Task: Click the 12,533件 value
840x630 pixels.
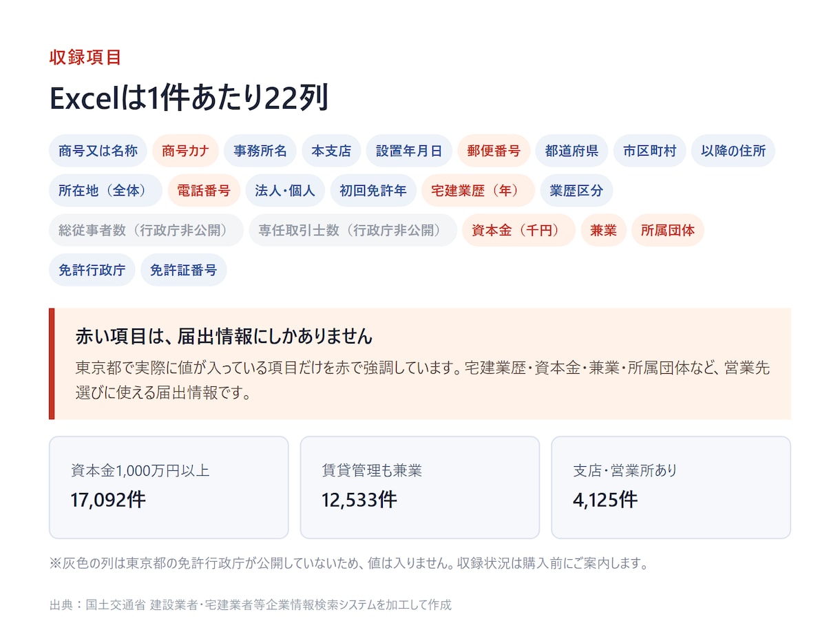Action: [x=359, y=499]
